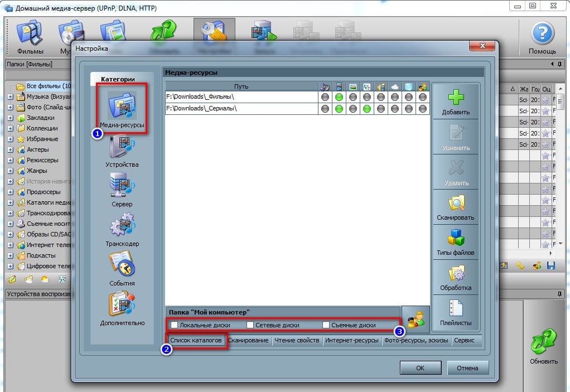This screenshot has width=570, height=392.
Task: Select the Устройства category icon
Action: 122,148
